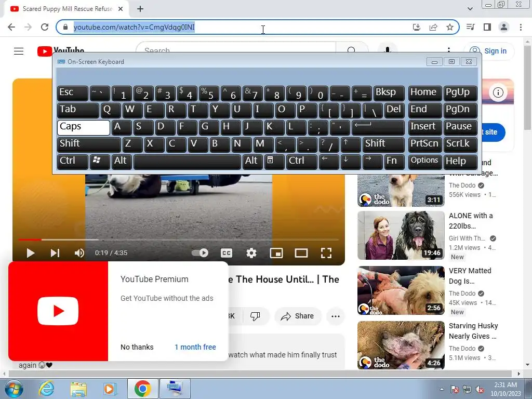Click the Windows logo key
Viewport: 532px width, 399px height.
click(x=100, y=162)
